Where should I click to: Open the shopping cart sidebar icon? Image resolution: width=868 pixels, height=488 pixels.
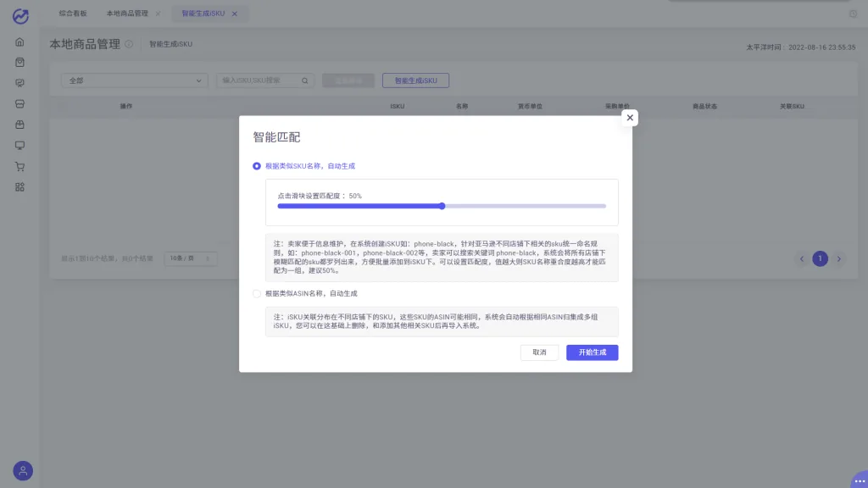pyautogui.click(x=20, y=167)
